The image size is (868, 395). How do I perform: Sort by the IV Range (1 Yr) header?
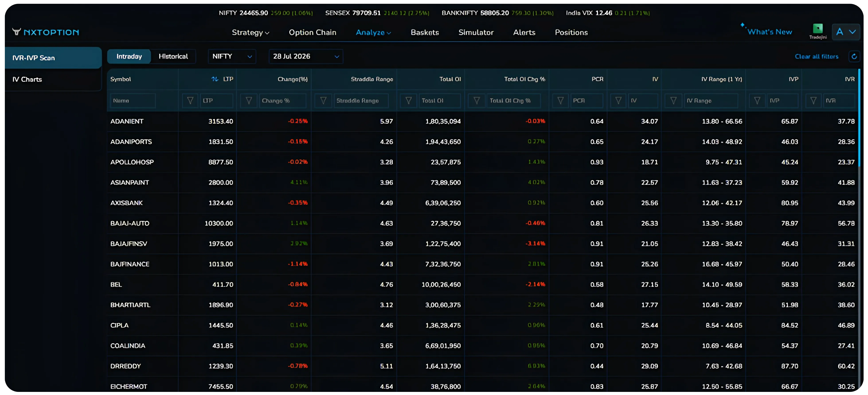tap(722, 79)
